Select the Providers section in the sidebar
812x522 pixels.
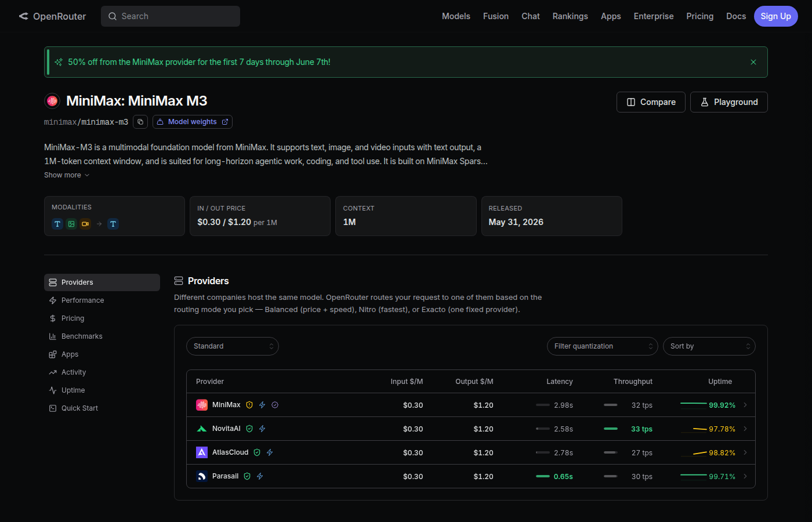pyautogui.click(x=102, y=282)
